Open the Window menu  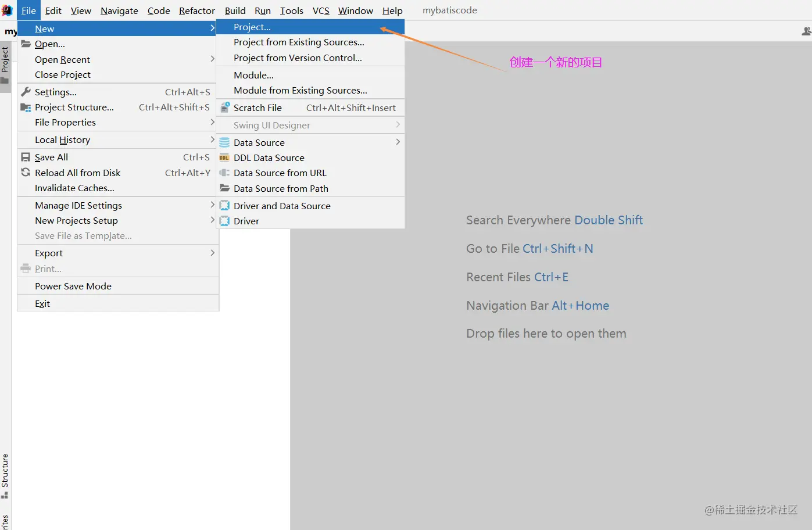point(356,10)
